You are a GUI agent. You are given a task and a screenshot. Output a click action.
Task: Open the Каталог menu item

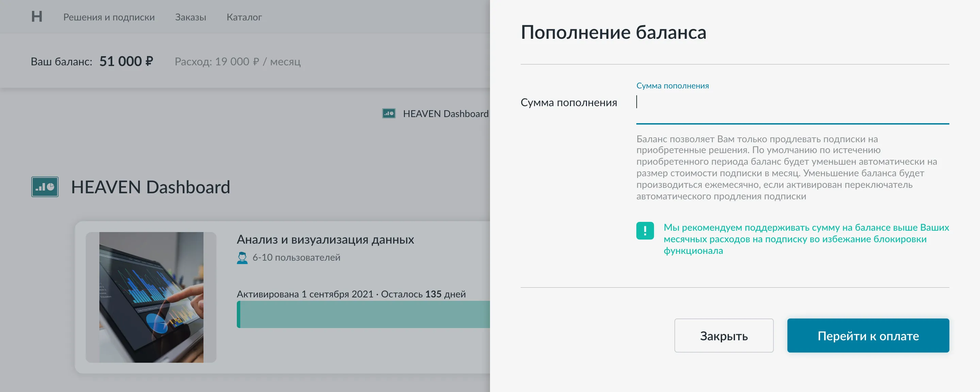click(244, 17)
